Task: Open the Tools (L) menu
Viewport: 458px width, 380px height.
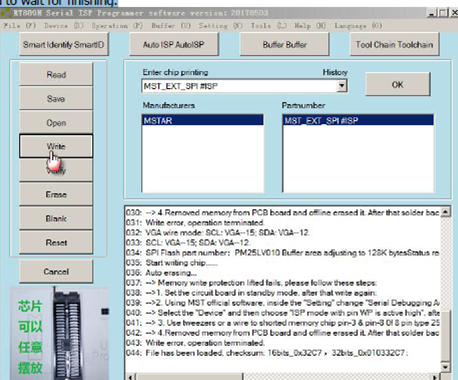Action: tap(268, 26)
